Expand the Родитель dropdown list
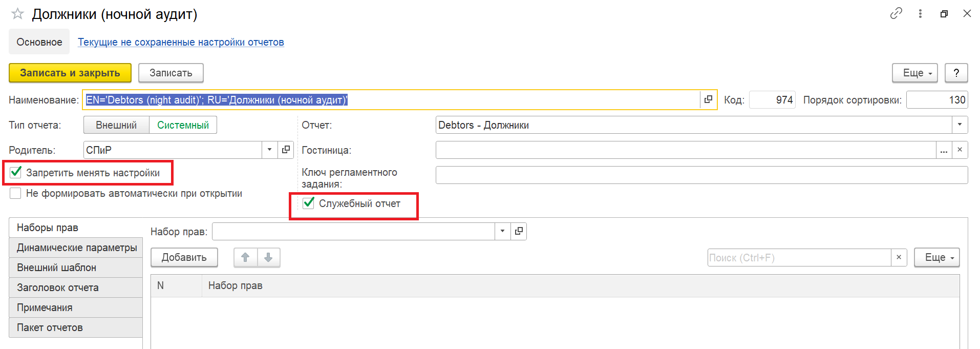Screen dimensions: 980x349 tap(269, 150)
